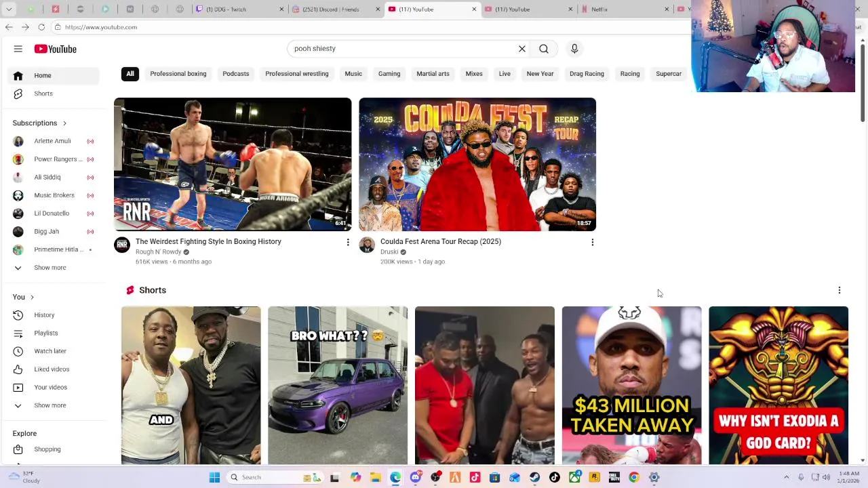Screen dimensions: 868x488
Task: Open Rough N' Rowdy channel avatar
Action: (x=122, y=245)
